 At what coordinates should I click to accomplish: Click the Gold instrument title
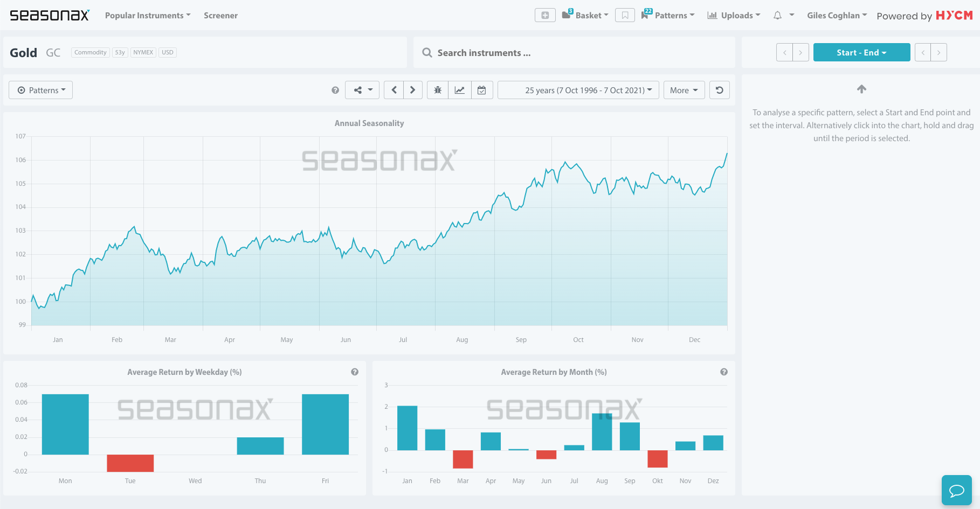(24, 53)
